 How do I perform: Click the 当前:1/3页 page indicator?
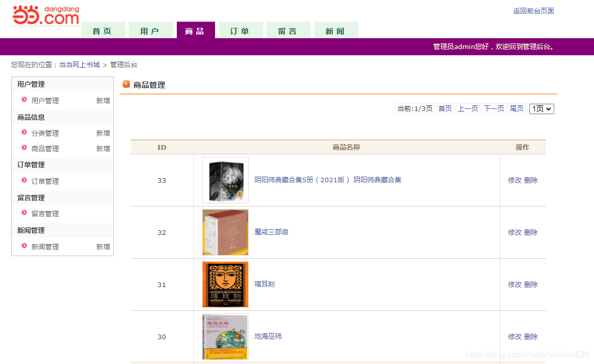click(x=415, y=108)
